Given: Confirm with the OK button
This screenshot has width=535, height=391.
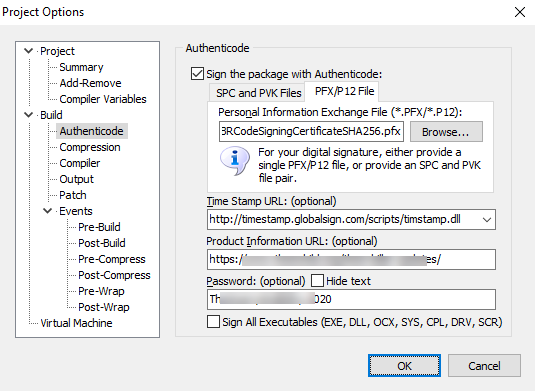Looking at the screenshot, I should click(x=404, y=366).
